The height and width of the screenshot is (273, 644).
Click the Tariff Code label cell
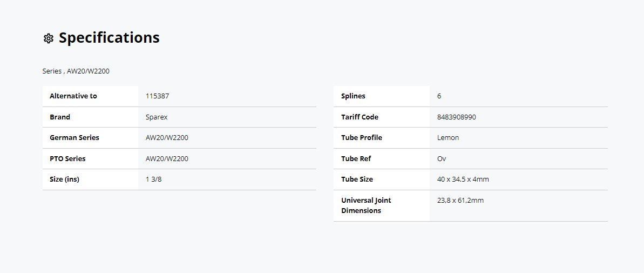coord(382,117)
